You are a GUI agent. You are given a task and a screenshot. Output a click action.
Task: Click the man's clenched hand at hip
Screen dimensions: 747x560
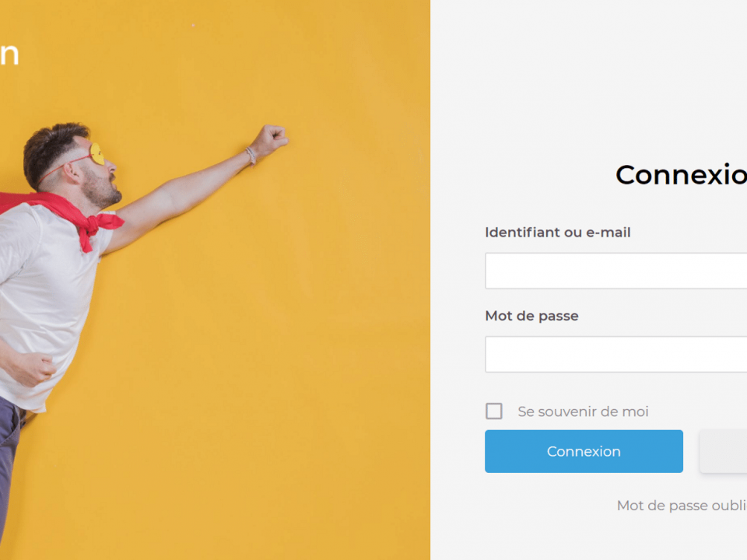tap(34, 369)
